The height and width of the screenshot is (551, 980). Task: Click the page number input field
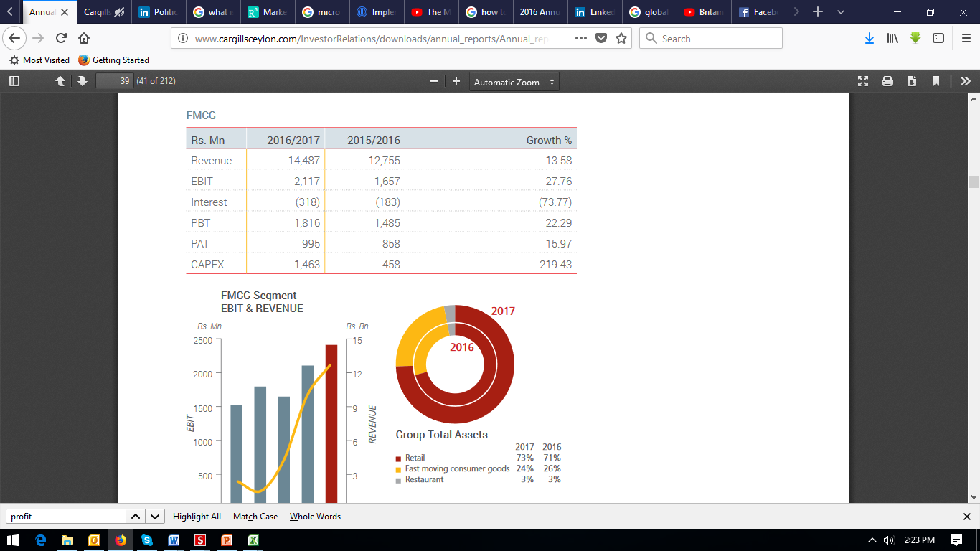coord(114,81)
